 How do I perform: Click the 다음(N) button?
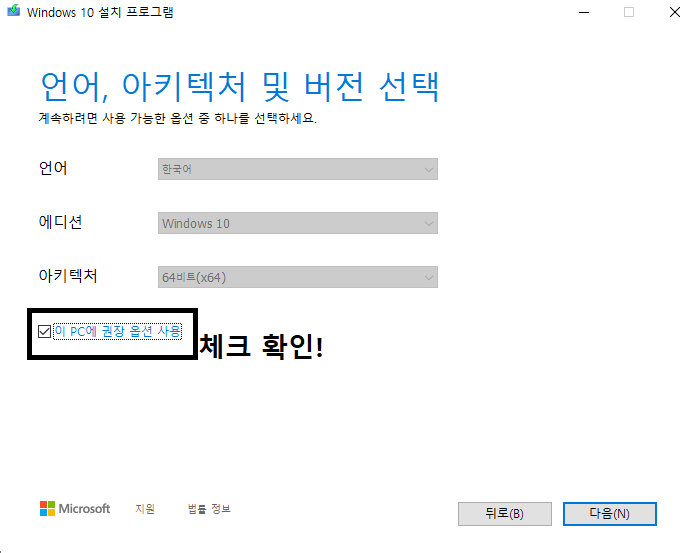609,514
